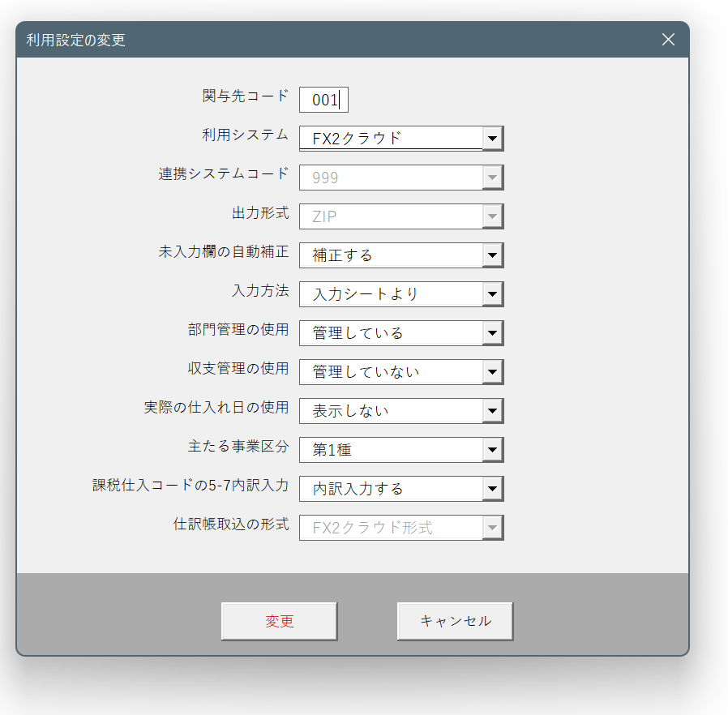
Task: Click the 実際の仕入れ日の使用 label
Action: [x=216, y=407]
